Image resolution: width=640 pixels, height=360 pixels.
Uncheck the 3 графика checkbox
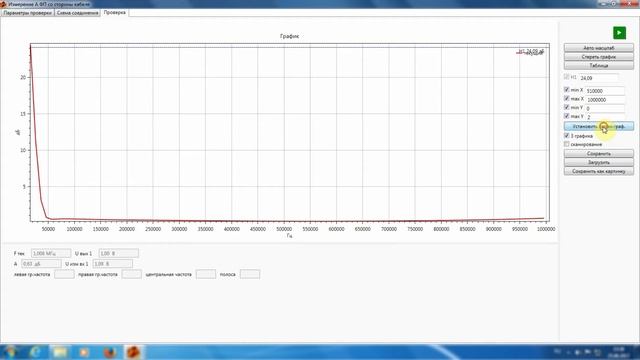pos(567,136)
